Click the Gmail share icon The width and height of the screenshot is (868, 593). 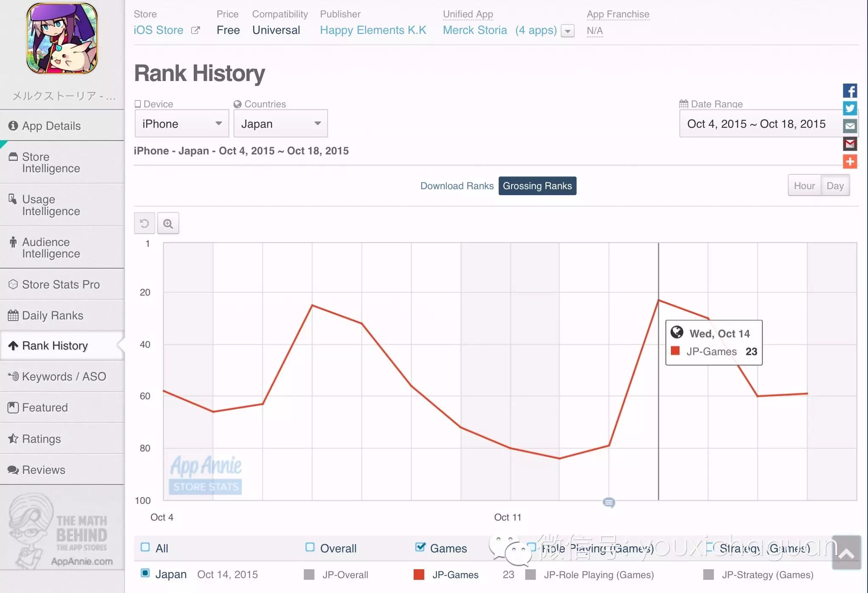click(850, 144)
